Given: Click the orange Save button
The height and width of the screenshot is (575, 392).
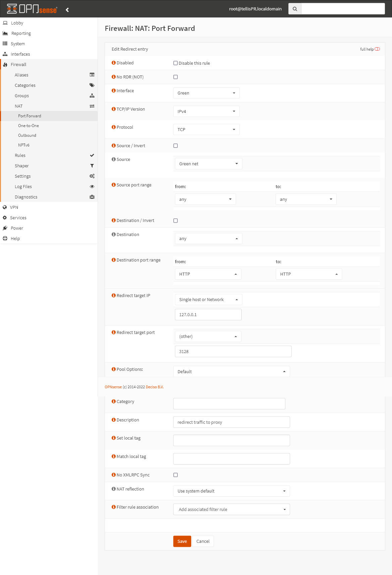Looking at the screenshot, I should 182,541.
